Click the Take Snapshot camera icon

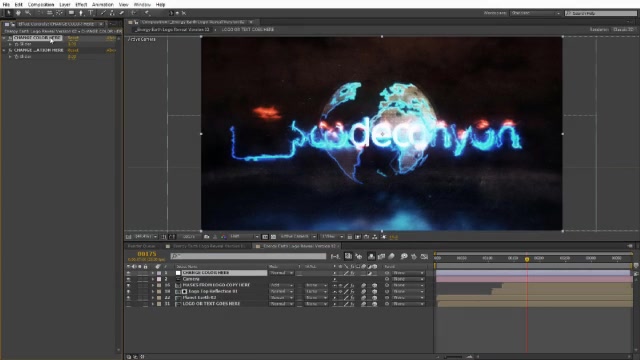[207, 237]
